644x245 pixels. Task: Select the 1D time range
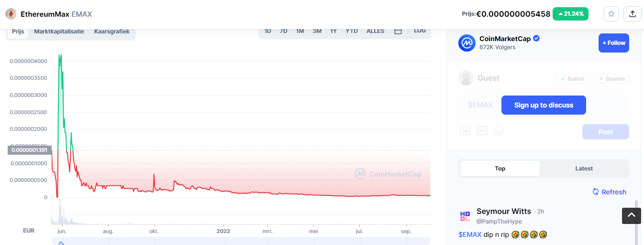point(268,31)
